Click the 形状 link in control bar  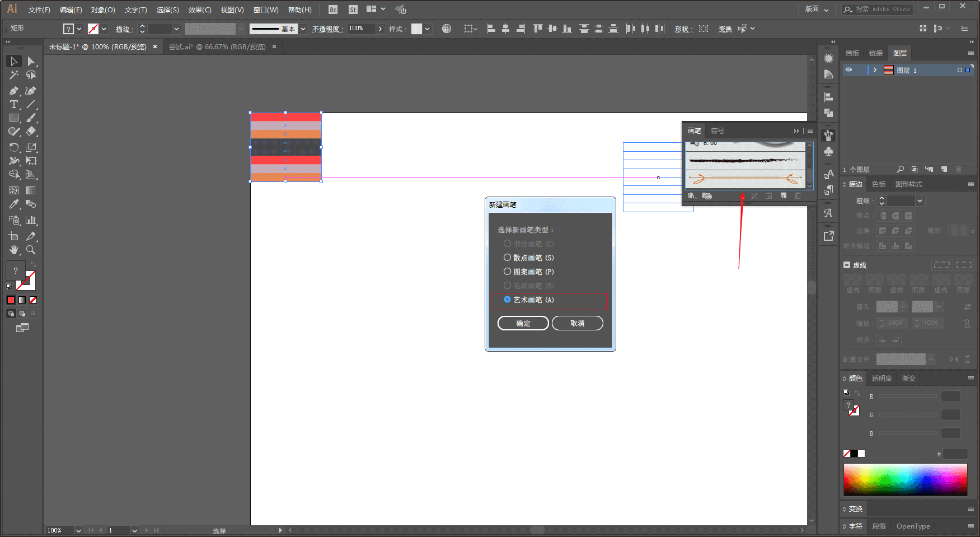(683, 29)
